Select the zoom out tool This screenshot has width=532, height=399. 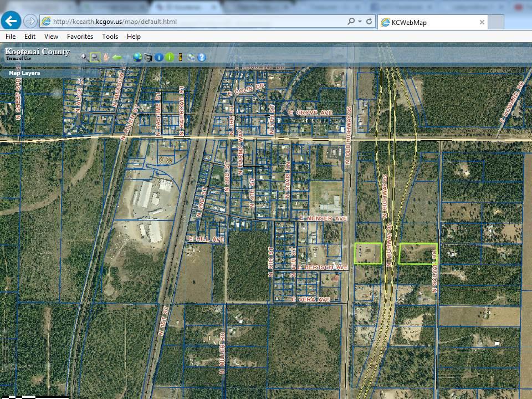tap(95, 57)
